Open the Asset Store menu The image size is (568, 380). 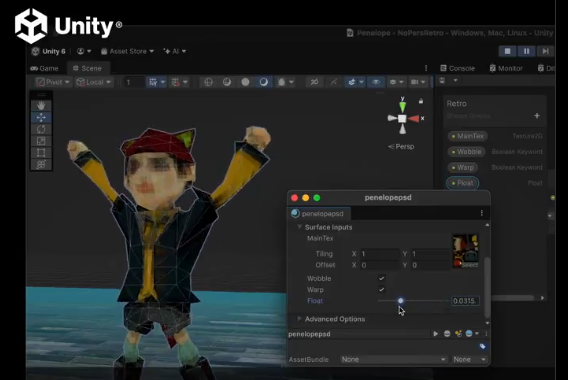point(127,51)
